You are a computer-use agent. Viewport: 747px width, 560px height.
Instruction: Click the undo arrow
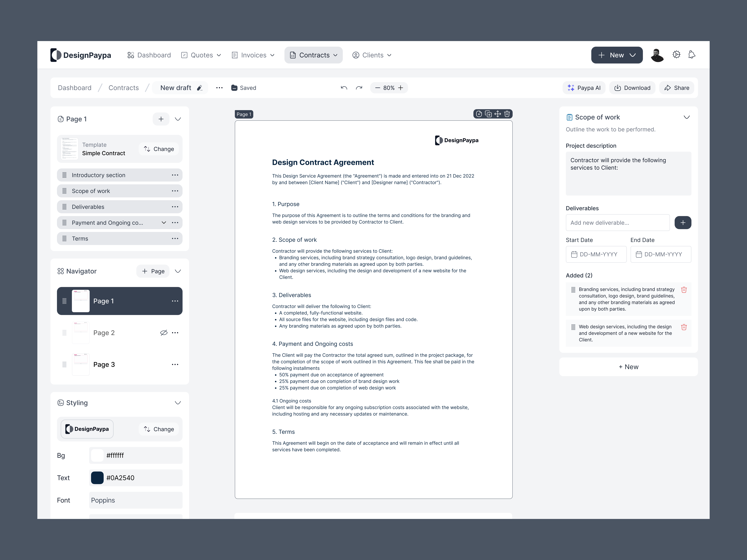point(344,88)
